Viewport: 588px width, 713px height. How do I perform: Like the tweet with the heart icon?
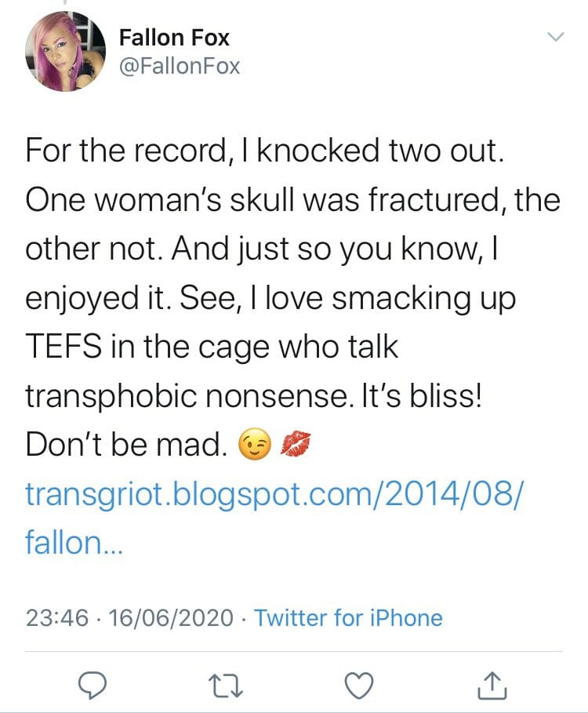(360, 685)
